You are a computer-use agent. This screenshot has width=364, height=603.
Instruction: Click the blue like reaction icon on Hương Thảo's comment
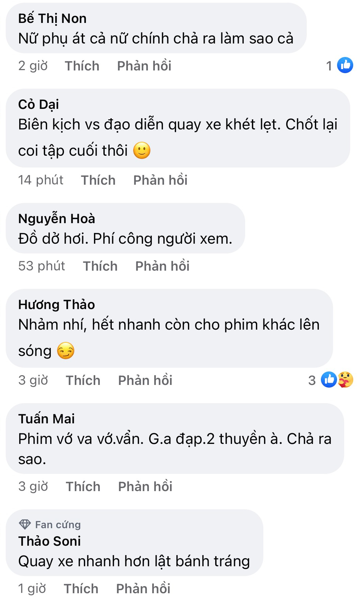[329, 380]
